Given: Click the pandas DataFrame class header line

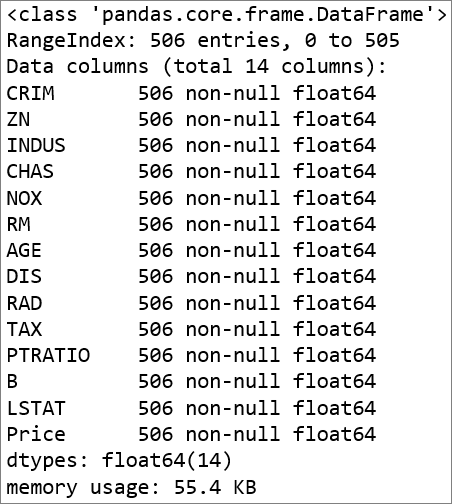Looking at the screenshot, I should [x=227, y=15].
